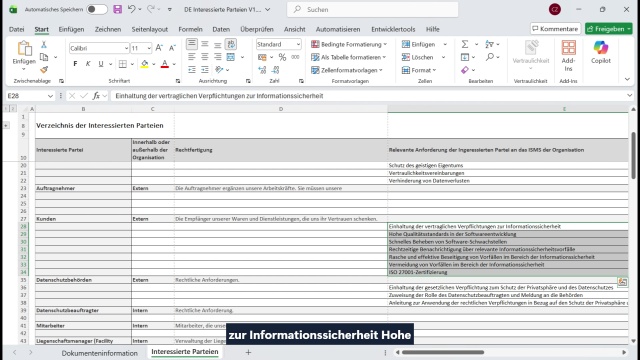Click the insert function fx icon

[96, 96]
